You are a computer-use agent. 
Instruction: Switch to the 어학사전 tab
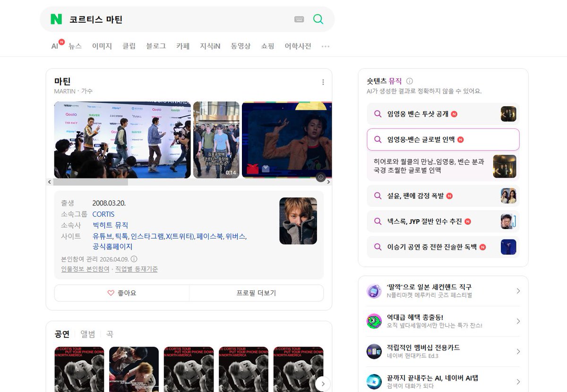pos(298,46)
